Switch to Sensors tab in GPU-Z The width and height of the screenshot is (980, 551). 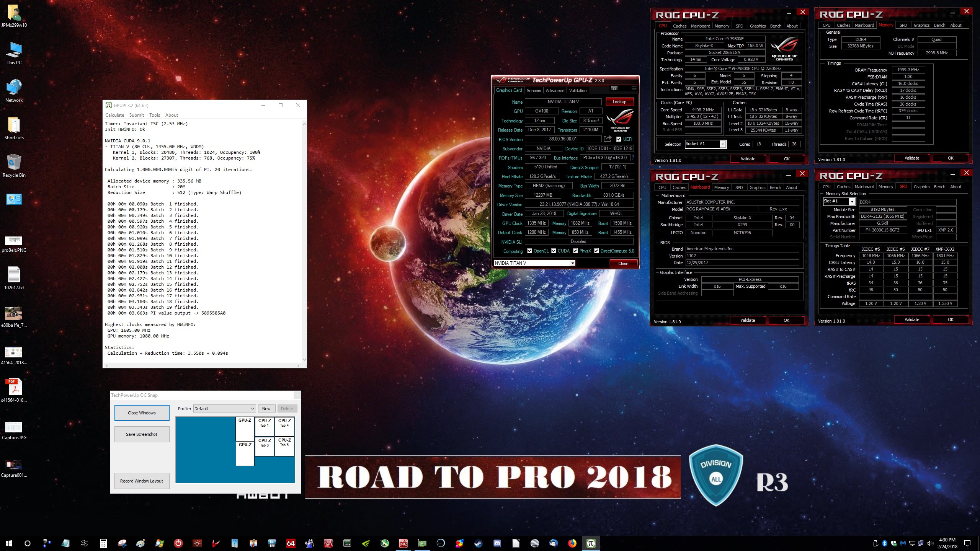[x=534, y=91]
